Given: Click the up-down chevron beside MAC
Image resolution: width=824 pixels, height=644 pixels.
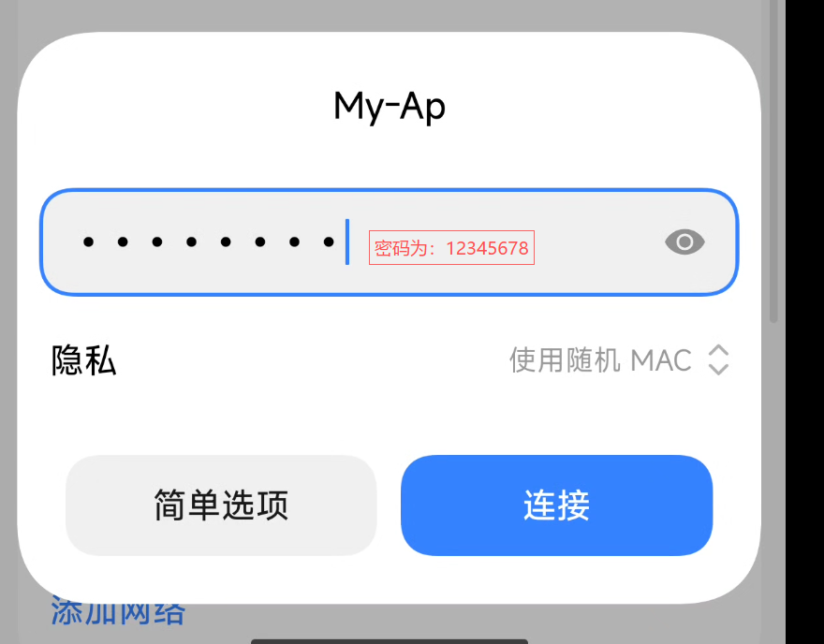Looking at the screenshot, I should pyautogui.click(x=718, y=360).
